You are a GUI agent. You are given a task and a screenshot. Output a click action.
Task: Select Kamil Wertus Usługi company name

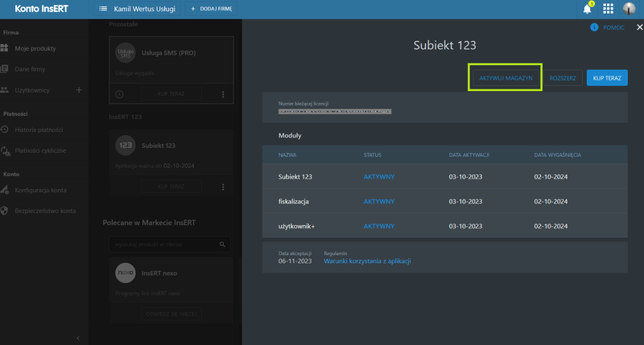(145, 9)
